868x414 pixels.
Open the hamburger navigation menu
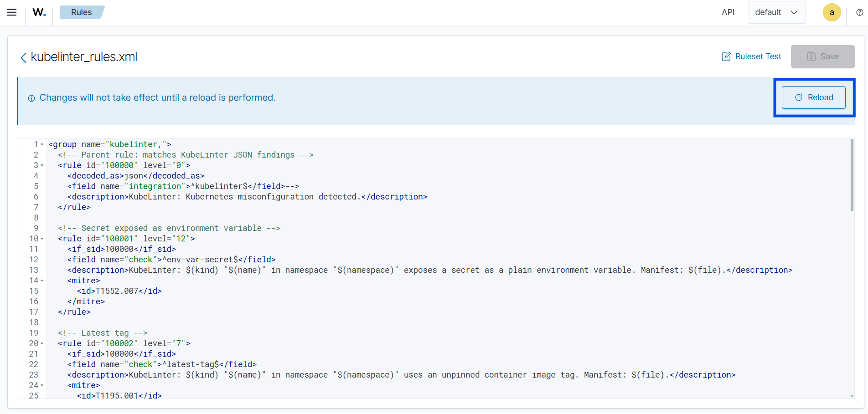click(x=12, y=12)
